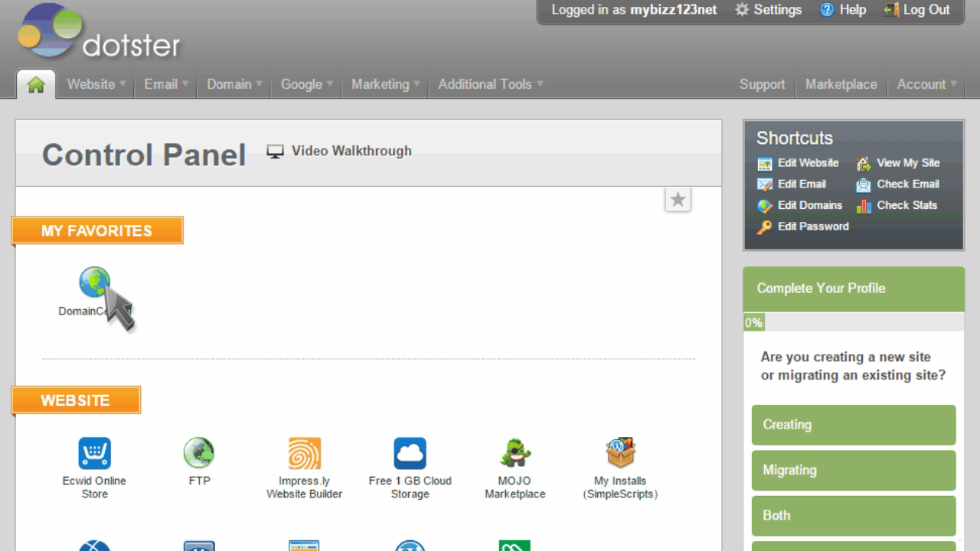Select the Both button
This screenshot has height=551, width=980.
click(854, 516)
